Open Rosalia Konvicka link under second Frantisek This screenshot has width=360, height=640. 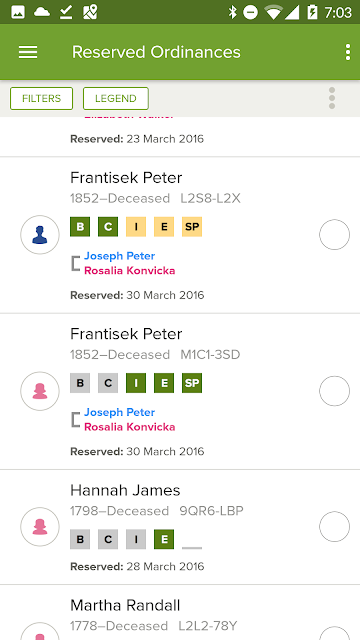129,427
